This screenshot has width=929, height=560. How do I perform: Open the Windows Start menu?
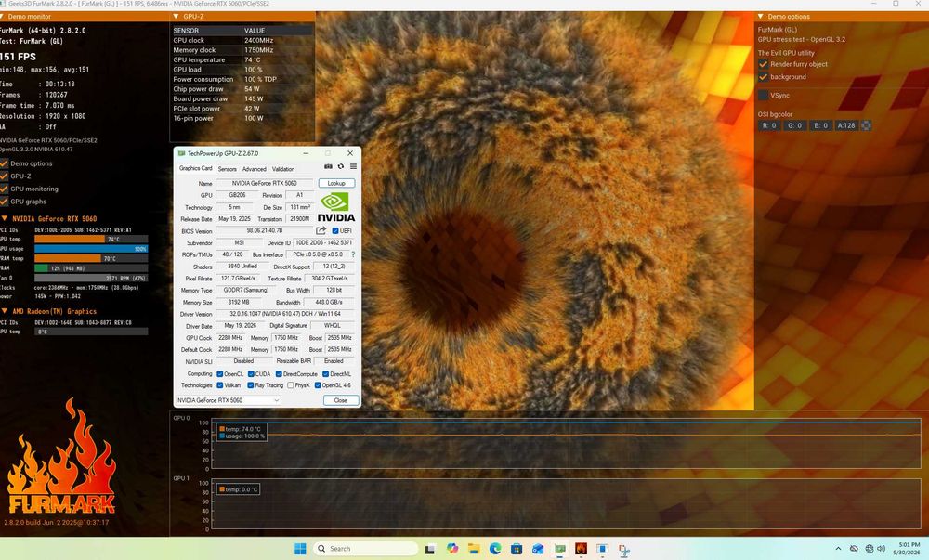click(x=300, y=549)
